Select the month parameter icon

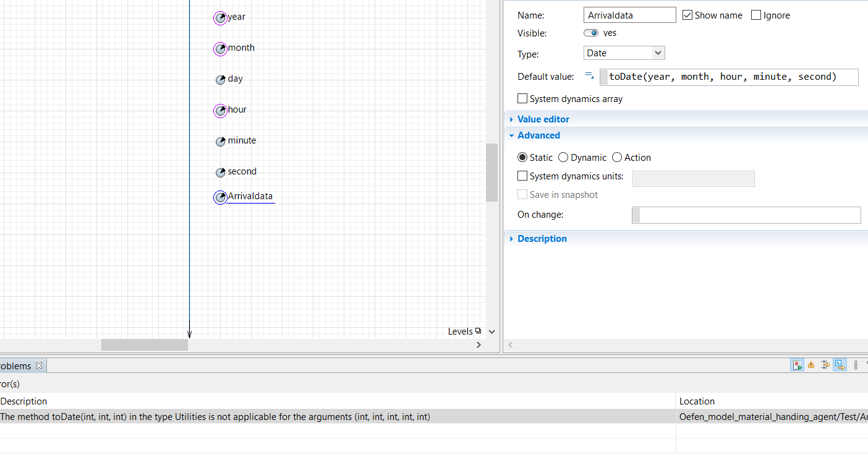pyautogui.click(x=221, y=49)
